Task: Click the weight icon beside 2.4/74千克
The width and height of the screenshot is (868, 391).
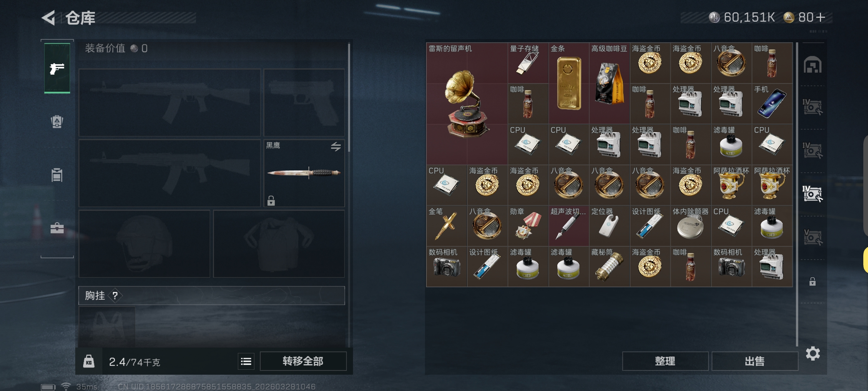Action: 89,361
